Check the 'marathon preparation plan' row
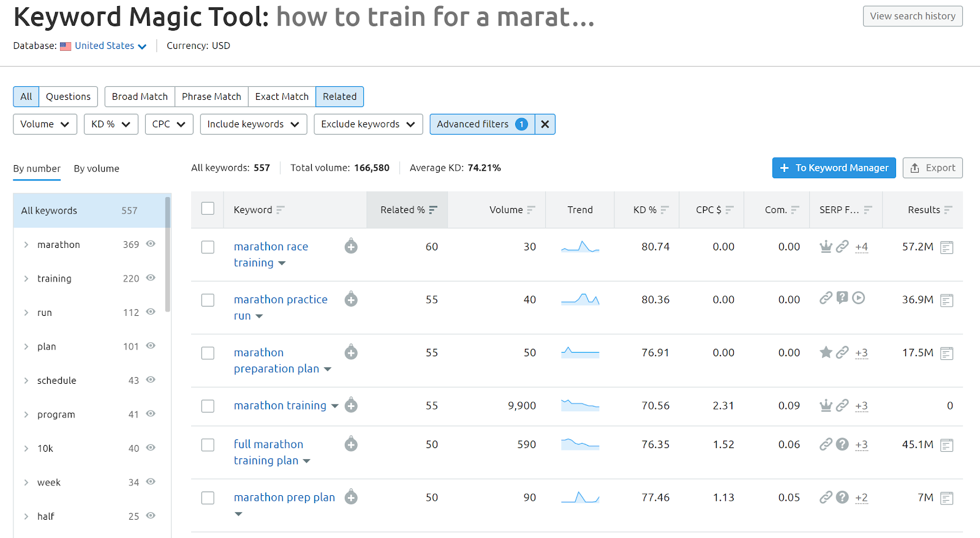The width and height of the screenshot is (980, 538). click(208, 353)
